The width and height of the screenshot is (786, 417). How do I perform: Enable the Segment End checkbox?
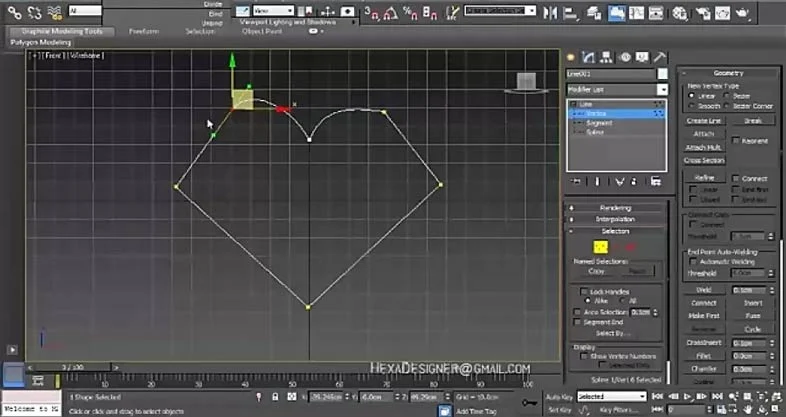pyautogui.click(x=577, y=322)
